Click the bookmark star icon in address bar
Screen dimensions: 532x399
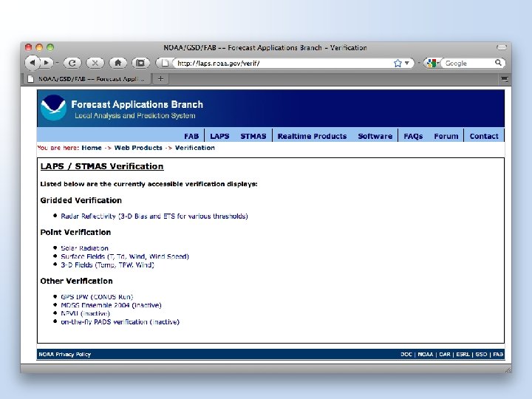coord(398,63)
